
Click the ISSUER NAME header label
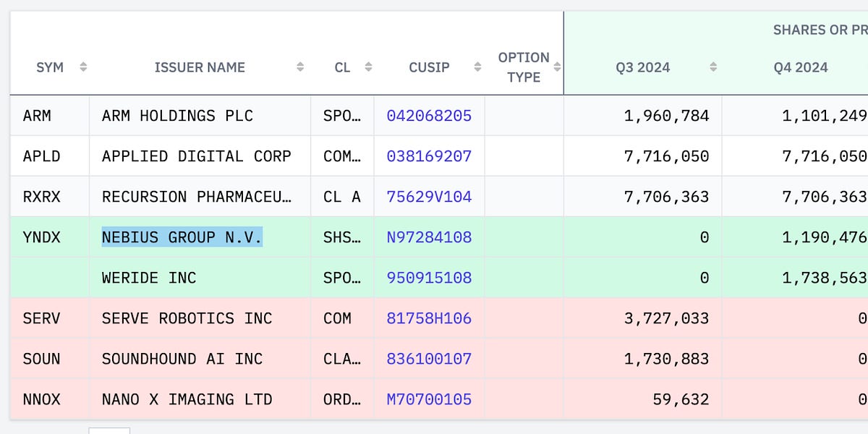click(200, 67)
